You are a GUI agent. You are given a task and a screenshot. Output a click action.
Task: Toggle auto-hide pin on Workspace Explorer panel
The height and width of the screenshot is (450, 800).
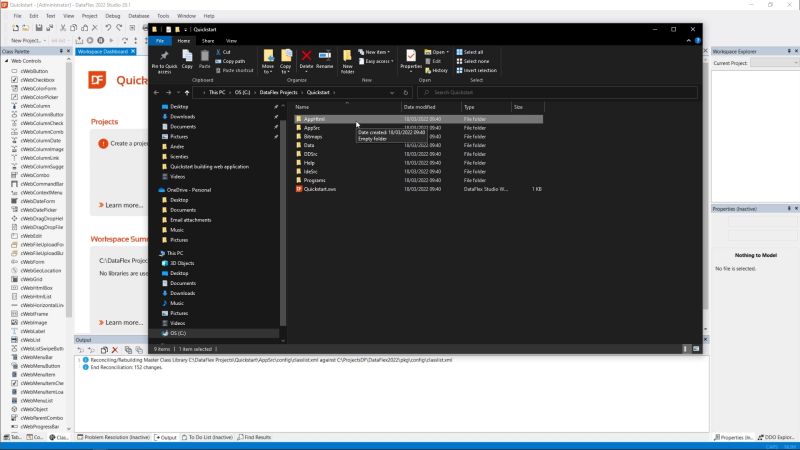click(x=789, y=52)
